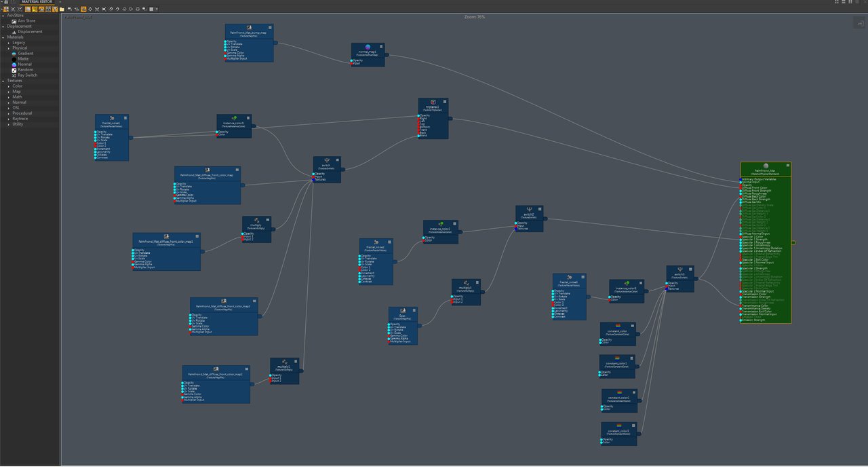Collapse the Textures section
Screen dimensions: 868x467
click(3, 81)
